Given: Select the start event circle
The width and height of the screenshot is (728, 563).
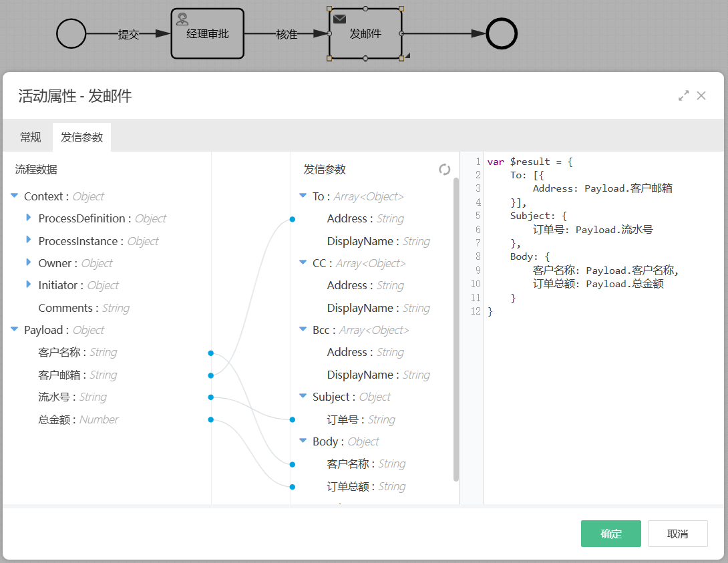Looking at the screenshot, I should 71,33.
